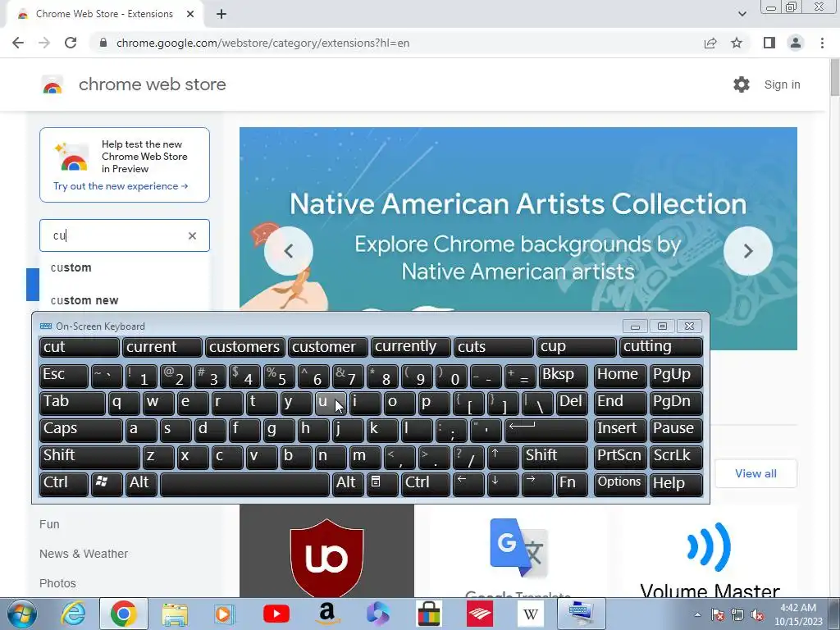Screen dimensions: 840x630
Task: Click the page vertical scrollbar thumb
Action: click(x=834, y=78)
